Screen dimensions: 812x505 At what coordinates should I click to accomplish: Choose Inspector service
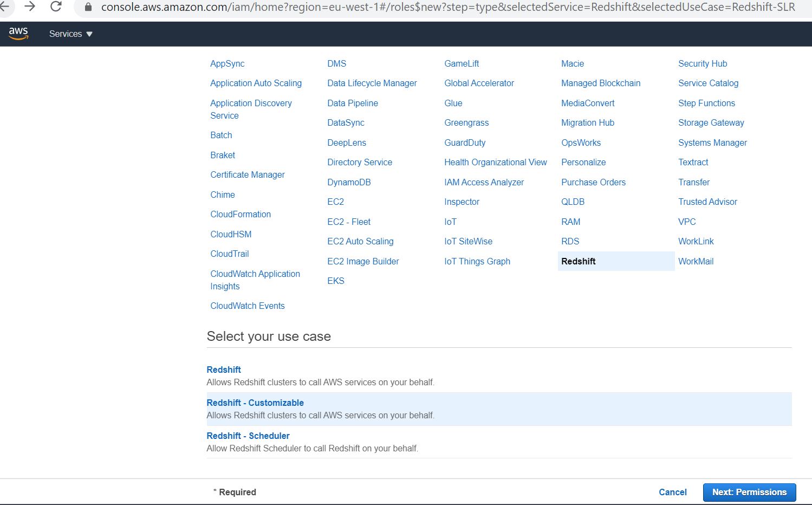pyautogui.click(x=462, y=202)
